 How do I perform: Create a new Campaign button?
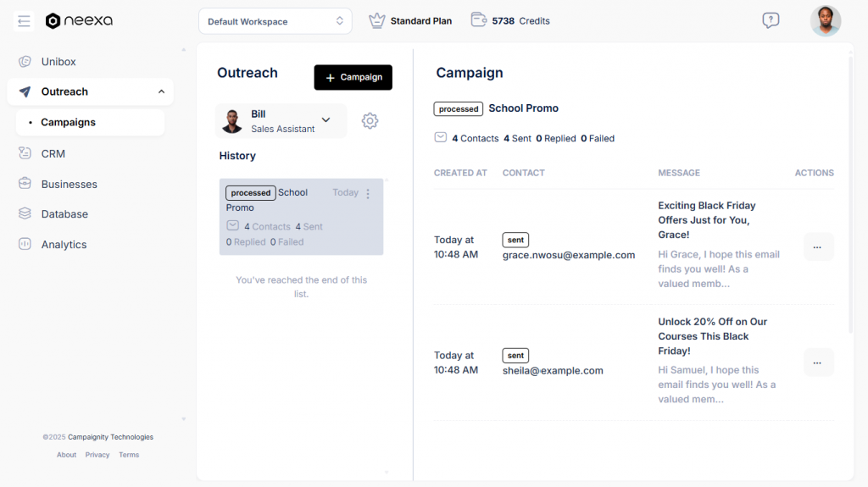(x=353, y=77)
